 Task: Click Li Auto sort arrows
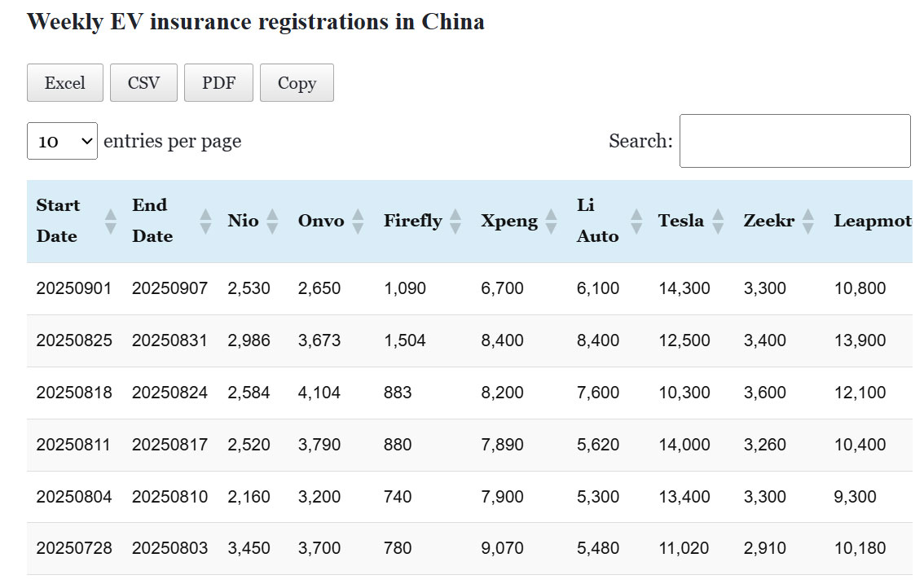tap(636, 221)
